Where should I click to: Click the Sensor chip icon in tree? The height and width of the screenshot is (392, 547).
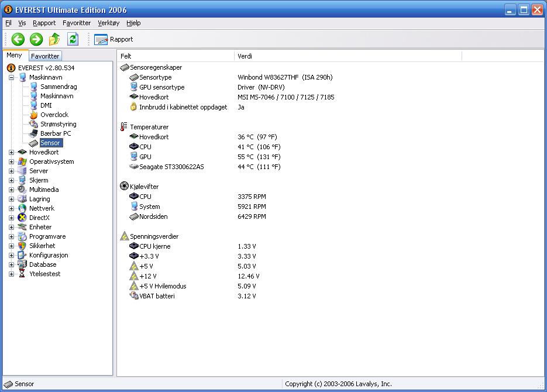click(34, 143)
